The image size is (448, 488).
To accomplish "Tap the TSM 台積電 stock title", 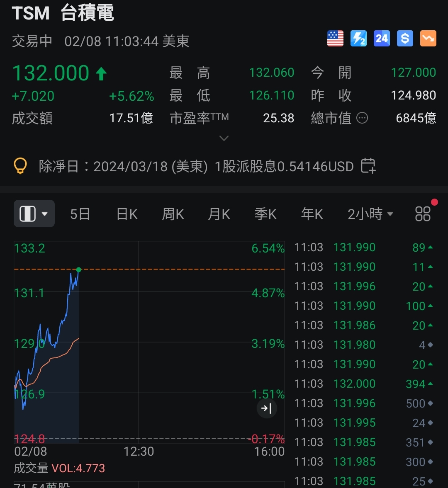I will pos(63,13).
